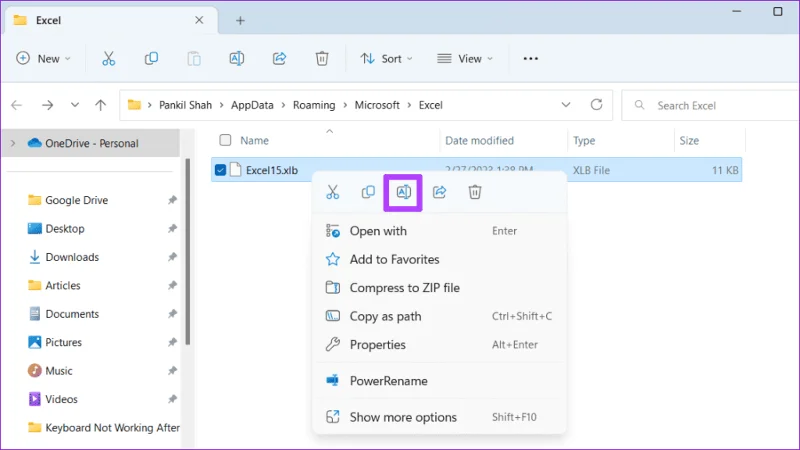Go up one folder level with up arrow
Viewport: 800px width, 450px height.
101,105
